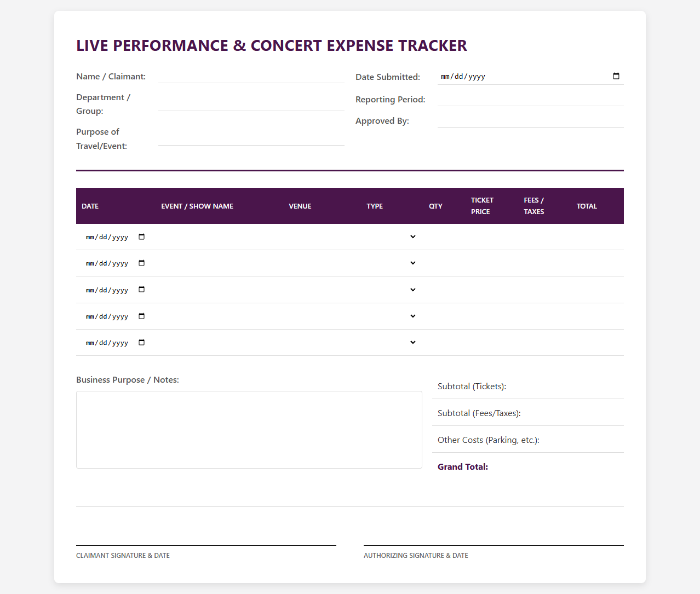700x594 pixels.
Task: Click fifth row Qty cell
Action: [445, 343]
